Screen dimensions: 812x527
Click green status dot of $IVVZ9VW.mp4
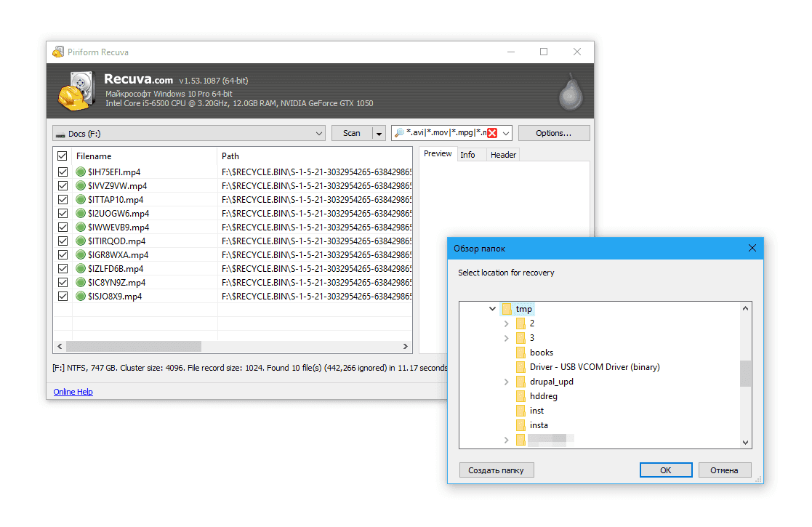click(80, 186)
